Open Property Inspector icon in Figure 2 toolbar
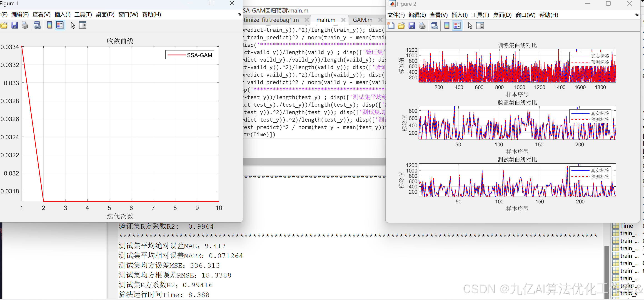Screen dimensions: 644x300 point(480,25)
